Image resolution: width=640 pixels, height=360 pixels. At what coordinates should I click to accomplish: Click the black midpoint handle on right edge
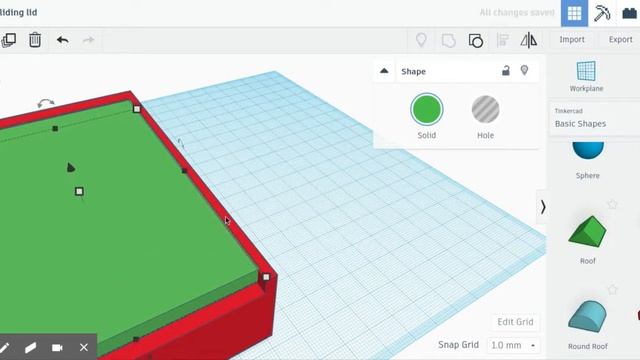[x=184, y=171]
